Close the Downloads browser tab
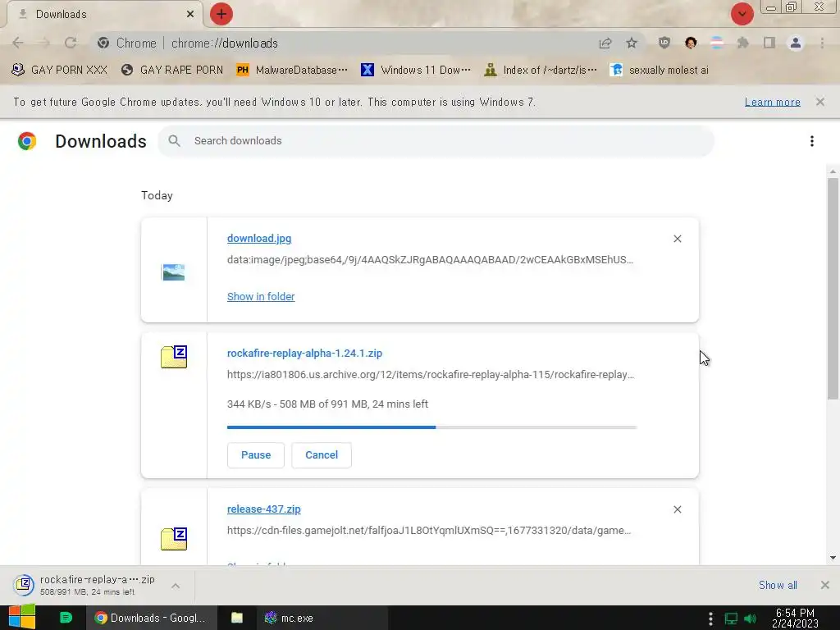Screen dimensions: 840x630 click(190, 14)
